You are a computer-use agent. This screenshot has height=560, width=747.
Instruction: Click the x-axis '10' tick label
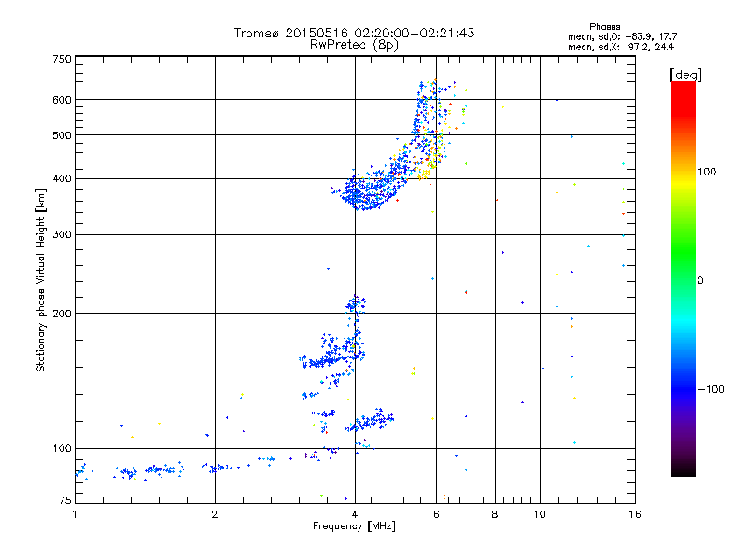540,514
